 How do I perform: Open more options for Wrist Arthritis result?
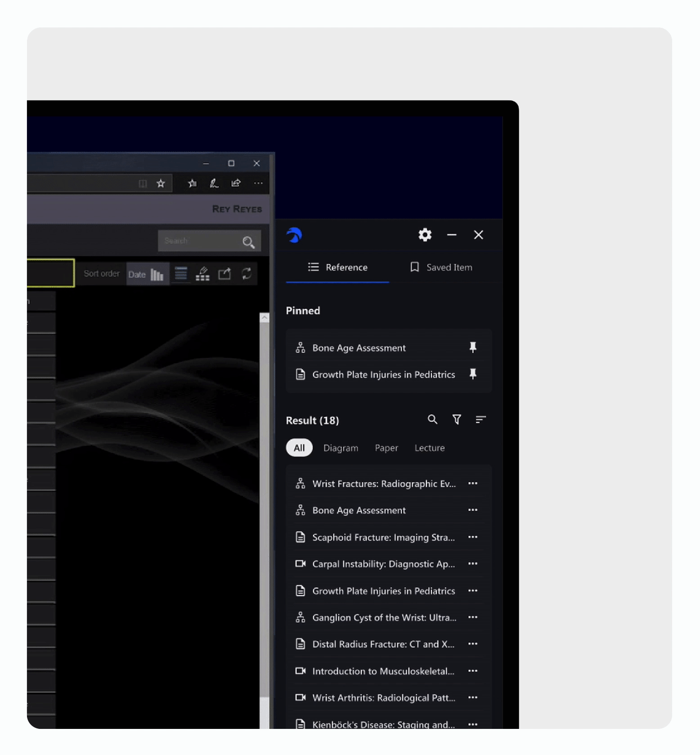473,697
